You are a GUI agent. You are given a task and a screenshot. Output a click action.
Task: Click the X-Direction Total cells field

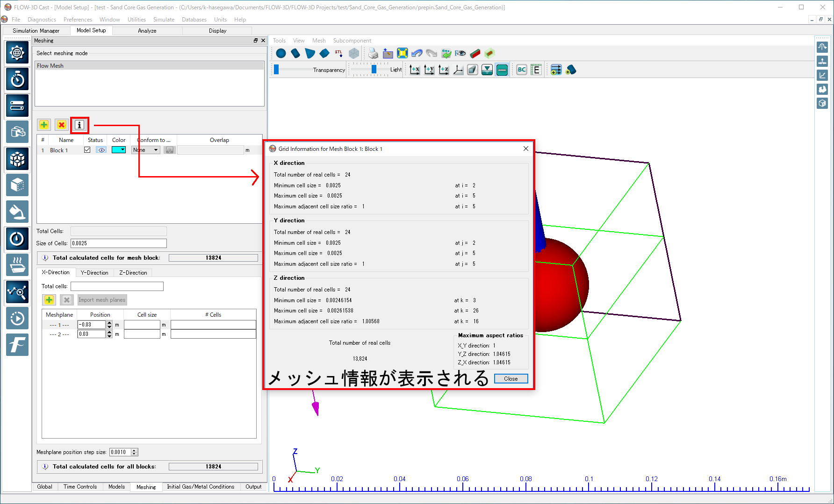point(117,286)
